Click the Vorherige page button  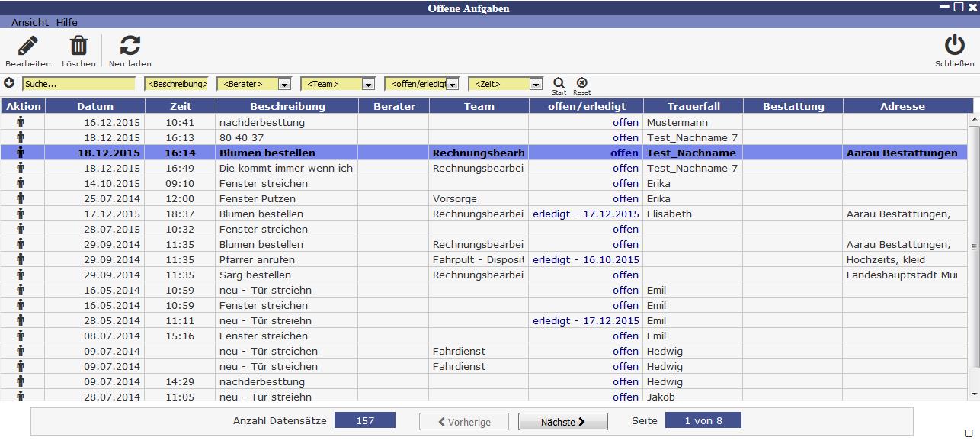click(x=464, y=422)
